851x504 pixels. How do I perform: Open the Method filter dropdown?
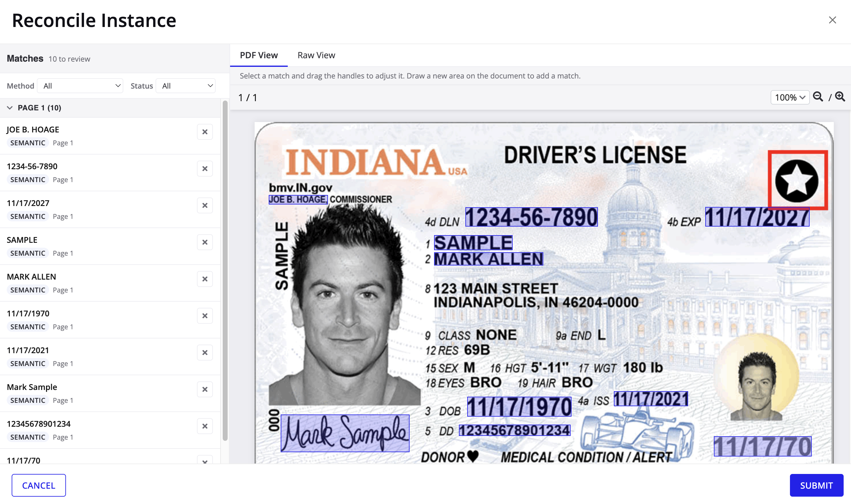(x=80, y=86)
